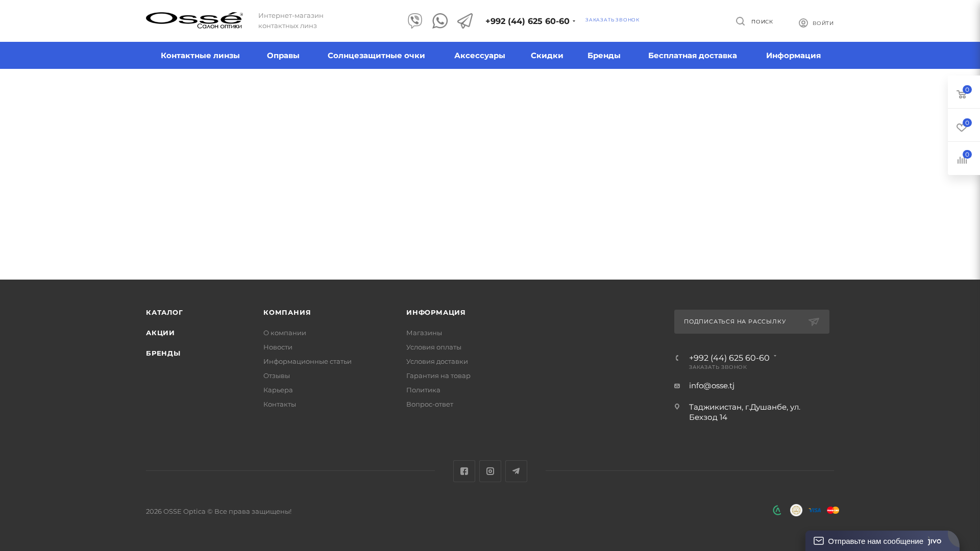This screenshot has height=551, width=980.
Task: Open Новости footer link
Action: [x=278, y=347]
